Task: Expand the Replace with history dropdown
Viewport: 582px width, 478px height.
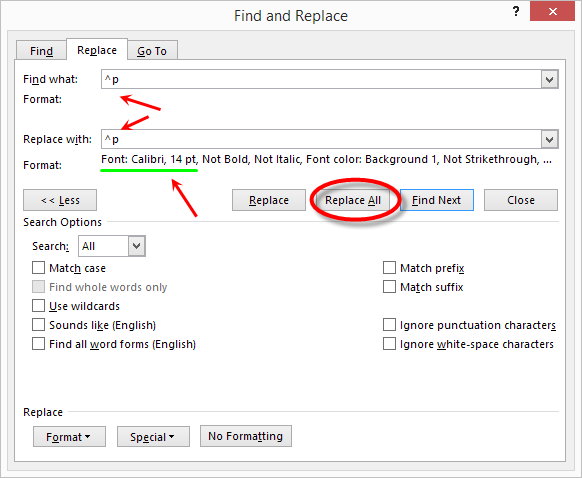Action: [x=549, y=140]
